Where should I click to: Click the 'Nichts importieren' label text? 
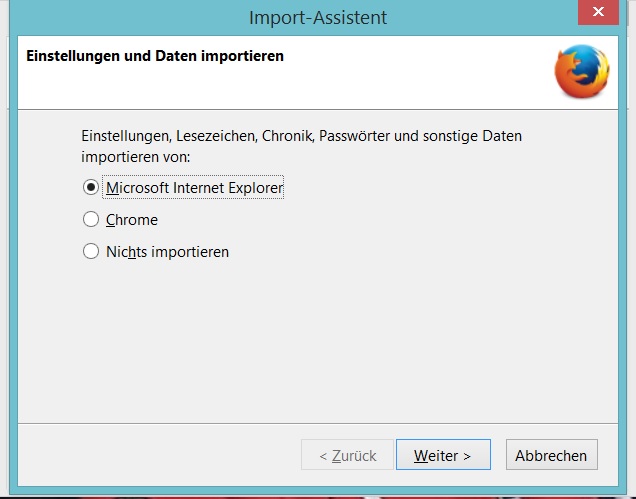[168, 252]
